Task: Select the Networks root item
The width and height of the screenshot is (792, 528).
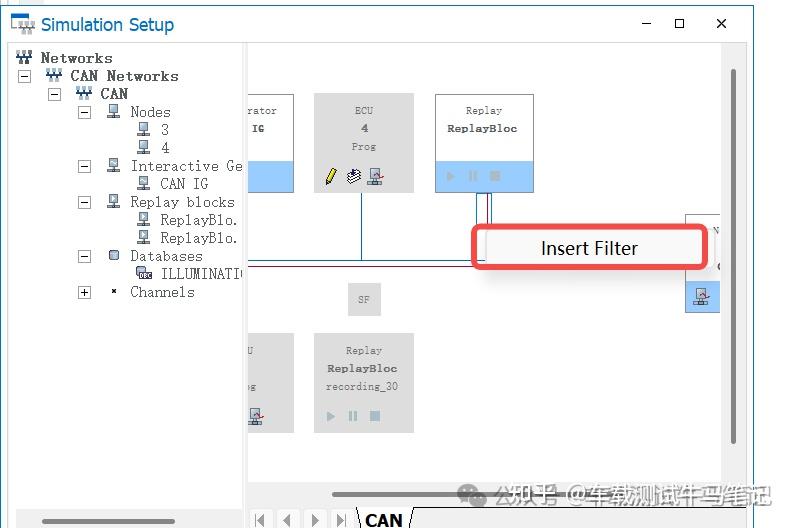Action: [x=76, y=58]
